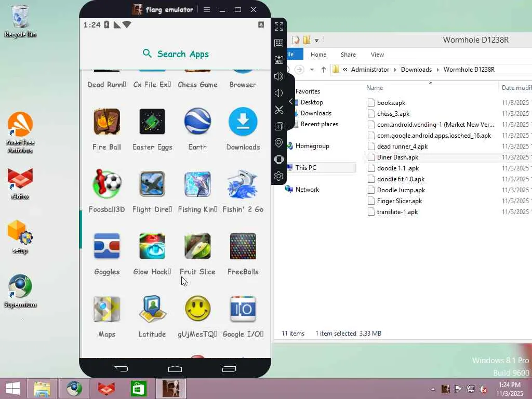
Task: Select Downloads under Favorites
Action: pyautogui.click(x=316, y=113)
